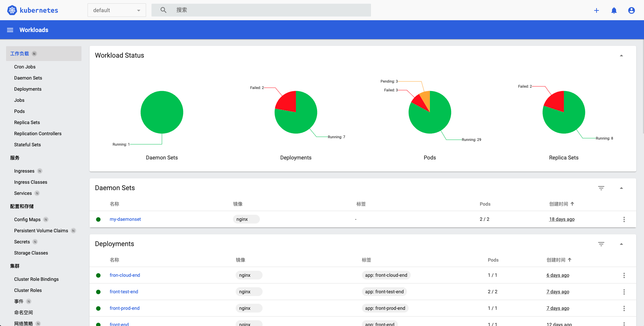The image size is (644, 326).
Task: Go to Deployments in sidebar
Action: click(x=28, y=89)
